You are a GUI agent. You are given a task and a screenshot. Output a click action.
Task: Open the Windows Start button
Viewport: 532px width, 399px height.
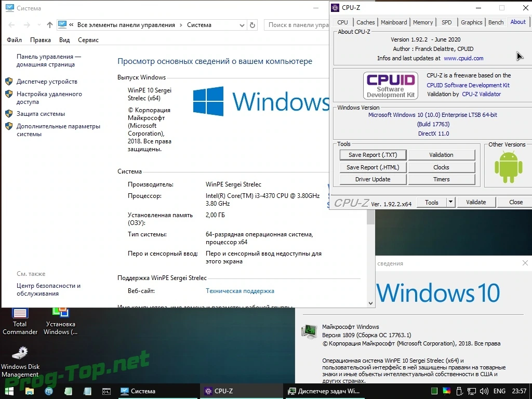(x=9, y=391)
